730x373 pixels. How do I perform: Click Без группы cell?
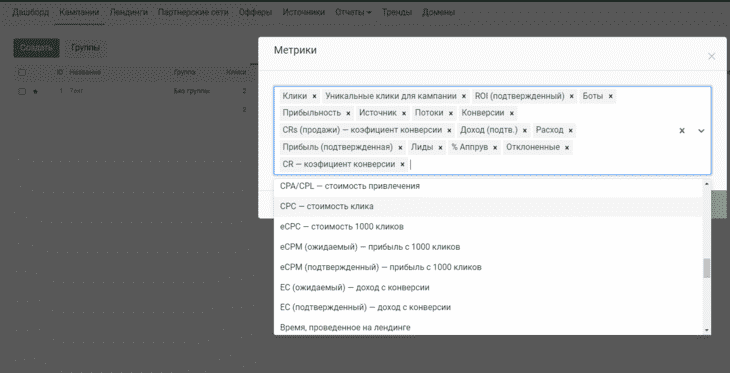pos(191,91)
